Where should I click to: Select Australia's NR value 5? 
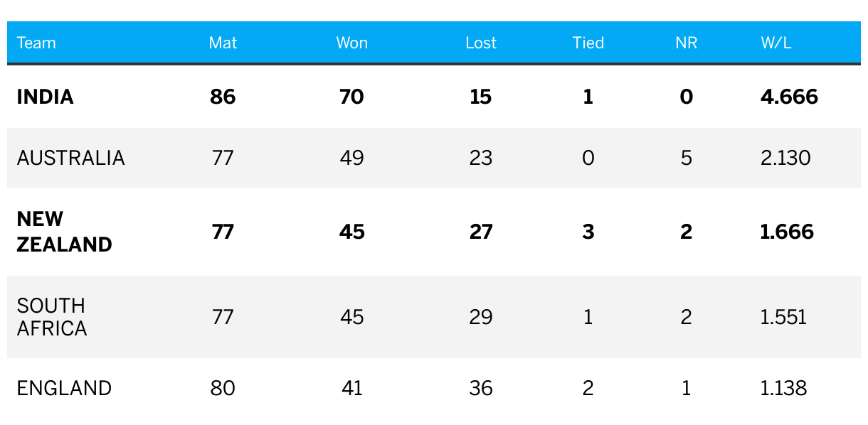click(x=686, y=158)
